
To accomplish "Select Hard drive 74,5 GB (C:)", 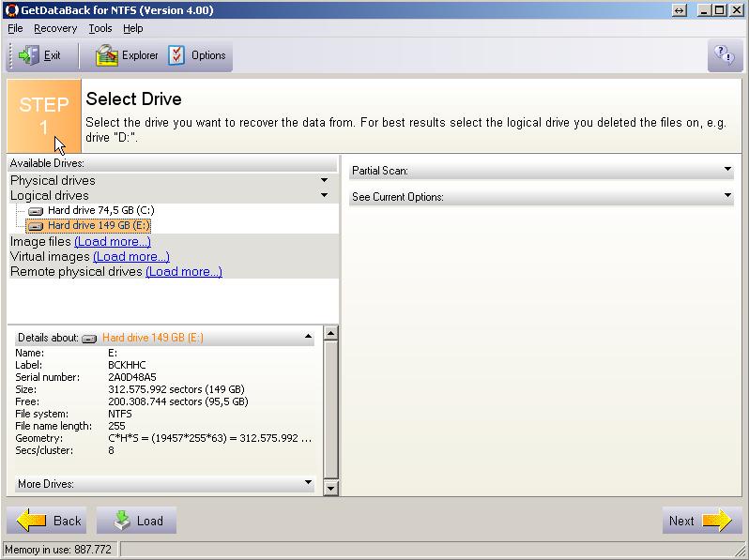I will (101, 210).
